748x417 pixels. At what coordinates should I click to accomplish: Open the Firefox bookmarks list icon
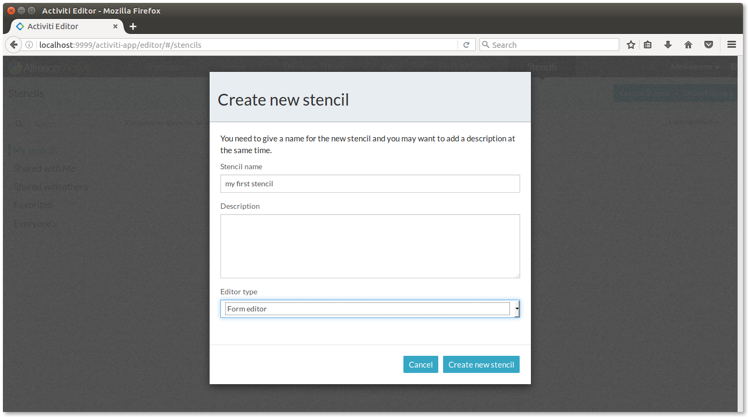[648, 45]
